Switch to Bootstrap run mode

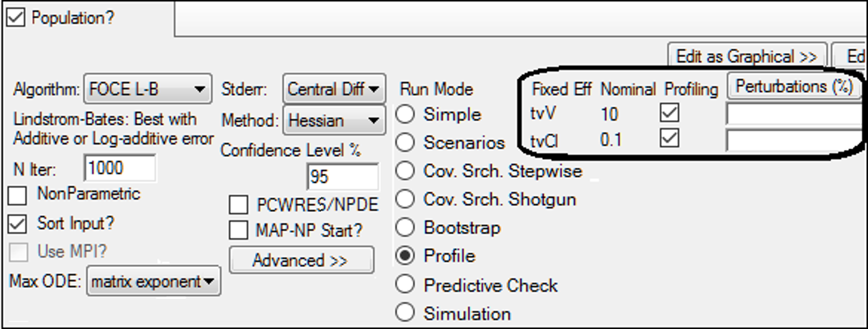pos(405,227)
